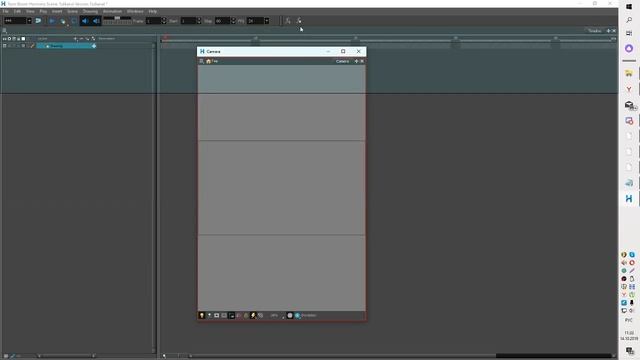Click the Frame number field

(153, 20)
